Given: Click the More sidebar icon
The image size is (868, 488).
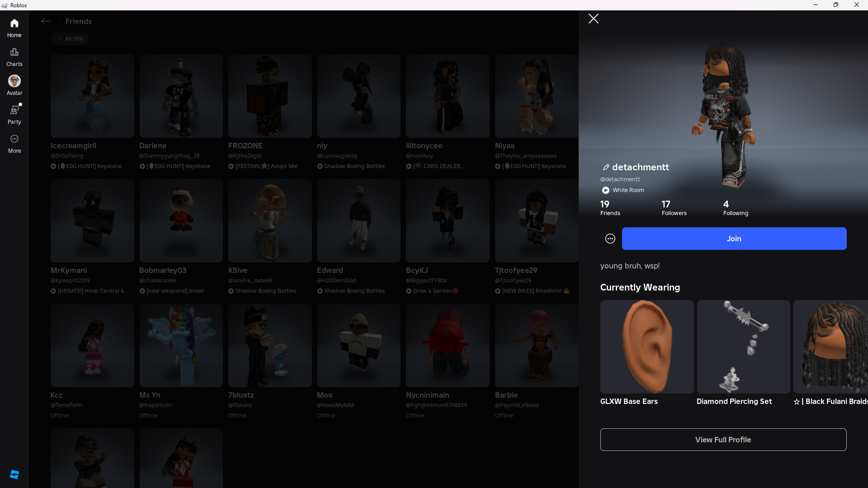Looking at the screenshot, I should point(14,139).
